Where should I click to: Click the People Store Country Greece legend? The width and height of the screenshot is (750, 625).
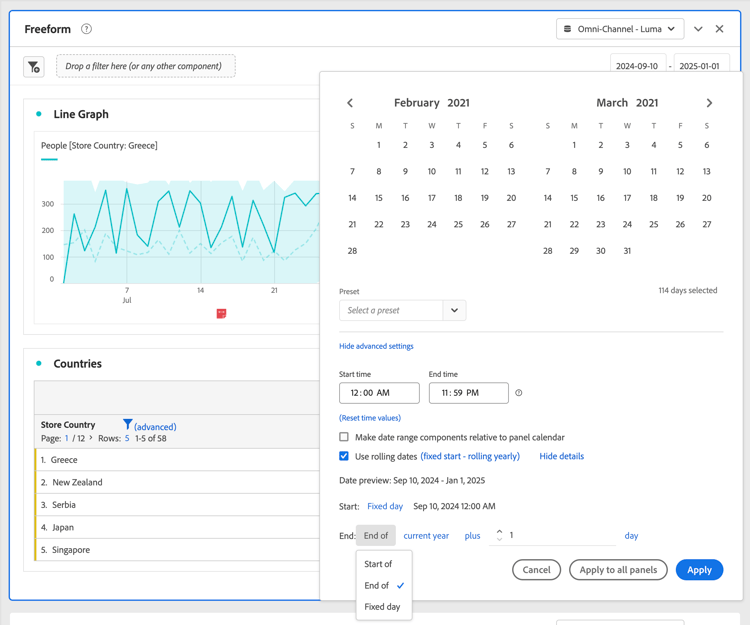click(99, 145)
